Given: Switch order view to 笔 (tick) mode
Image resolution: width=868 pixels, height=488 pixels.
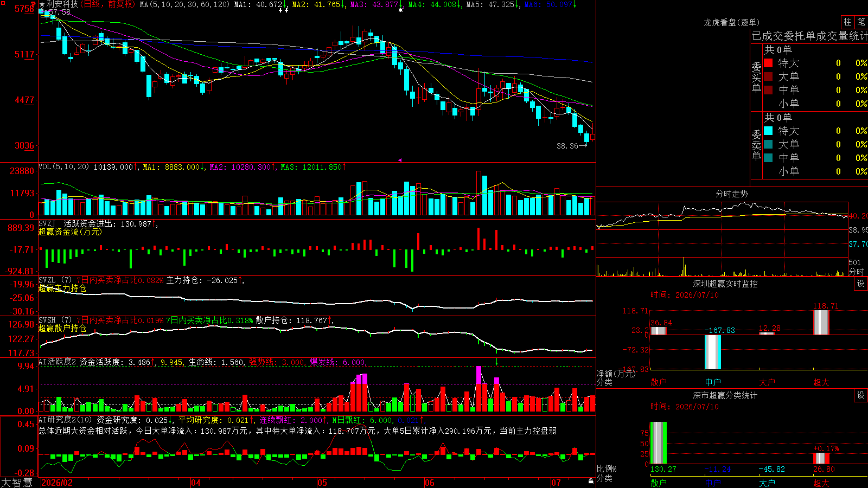Looking at the screenshot, I should (x=861, y=22).
